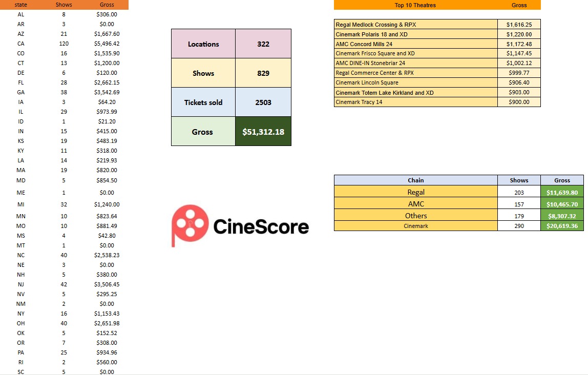This screenshot has width=588, height=375.
Task: Click the 'Tickets sold' label cell
Action: tap(203, 102)
